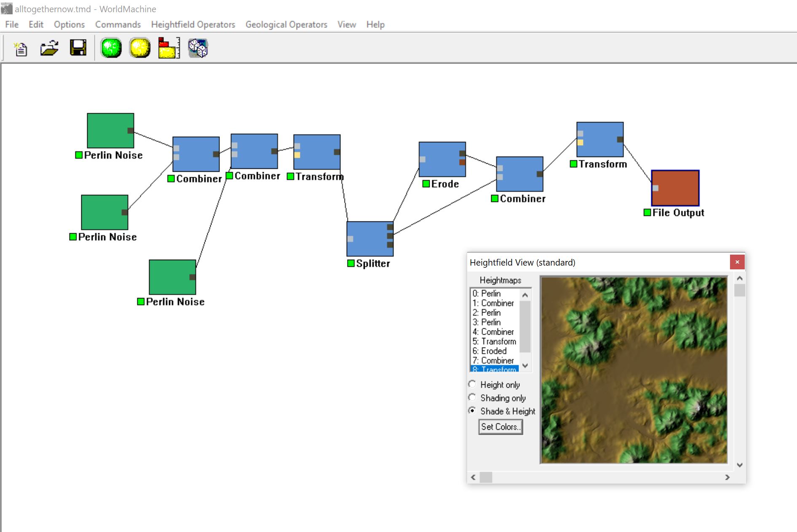Screen dimensions: 797x532
Task: Select the Height only radio button
Action: click(x=472, y=384)
